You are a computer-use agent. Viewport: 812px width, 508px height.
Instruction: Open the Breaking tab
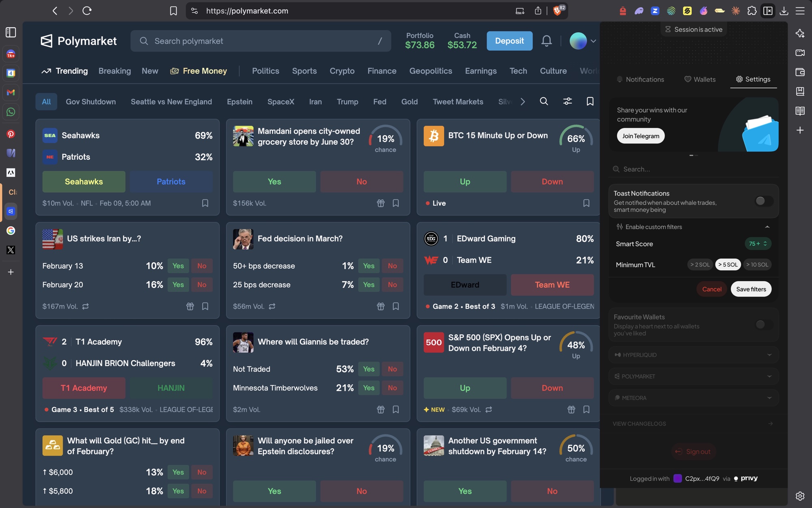[114, 71]
